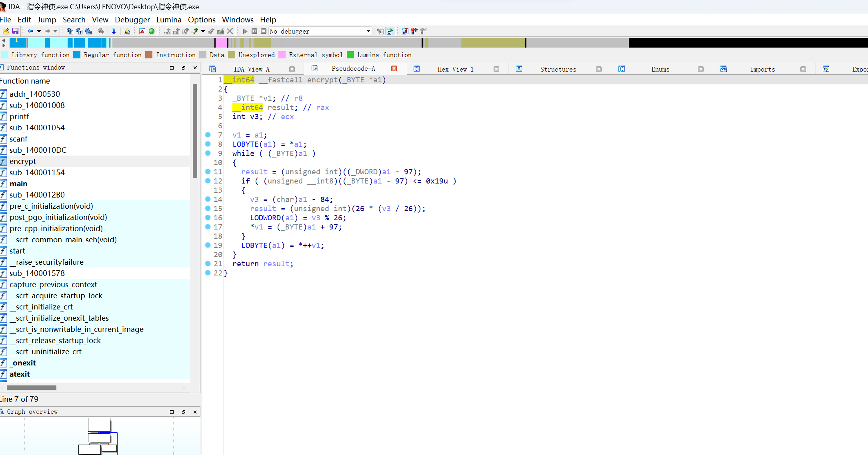Viewport: 868px width, 455px height.
Task: Click the red add-breakpoint toolbar icon
Action: pos(414,31)
